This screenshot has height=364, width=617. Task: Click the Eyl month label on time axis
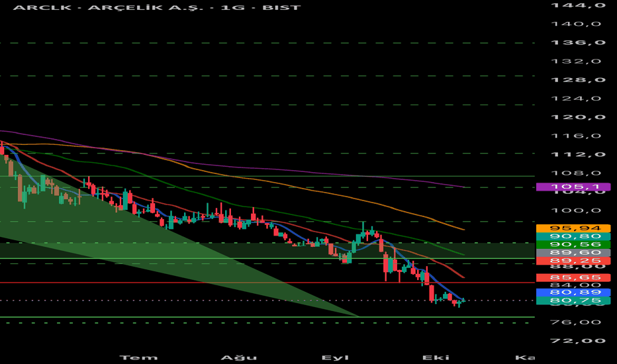tap(335, 357)
